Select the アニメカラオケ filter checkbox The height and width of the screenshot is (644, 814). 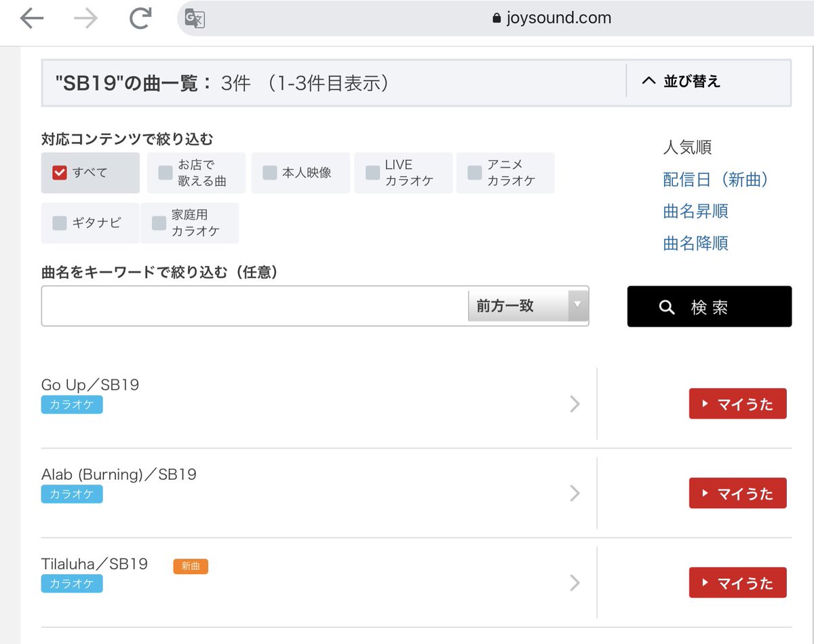coord(475,172)
